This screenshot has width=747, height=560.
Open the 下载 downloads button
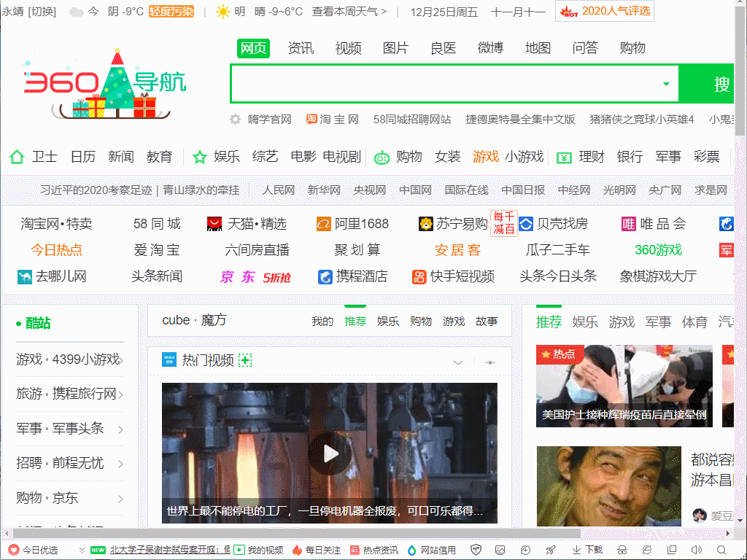[587, 550]
